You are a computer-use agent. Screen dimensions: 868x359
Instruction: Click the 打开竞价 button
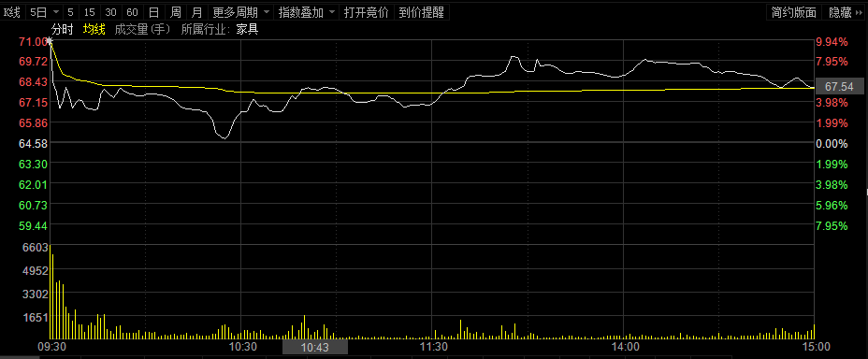367,12
